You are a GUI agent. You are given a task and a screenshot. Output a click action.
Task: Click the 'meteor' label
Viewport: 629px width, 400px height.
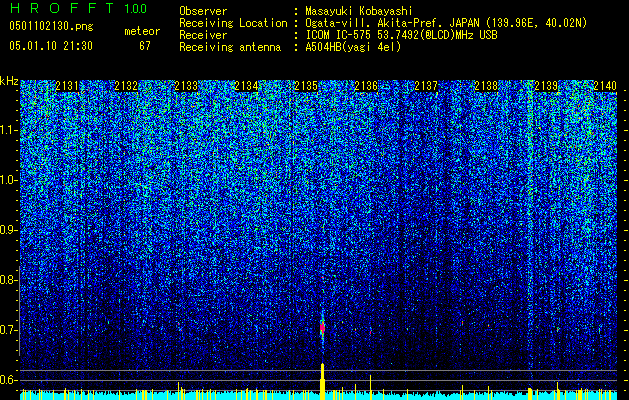pos(142,31)
